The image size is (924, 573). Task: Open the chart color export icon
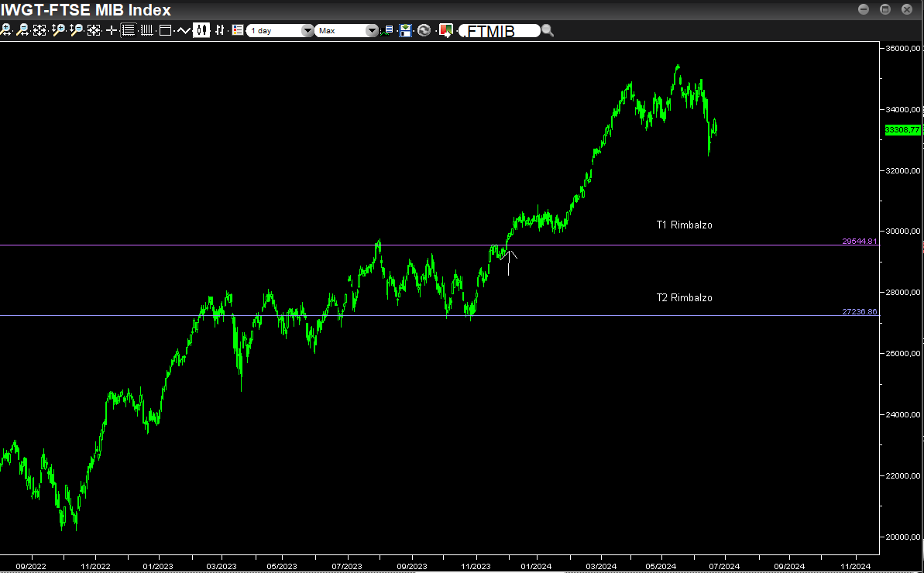click(x=445, y=30)
